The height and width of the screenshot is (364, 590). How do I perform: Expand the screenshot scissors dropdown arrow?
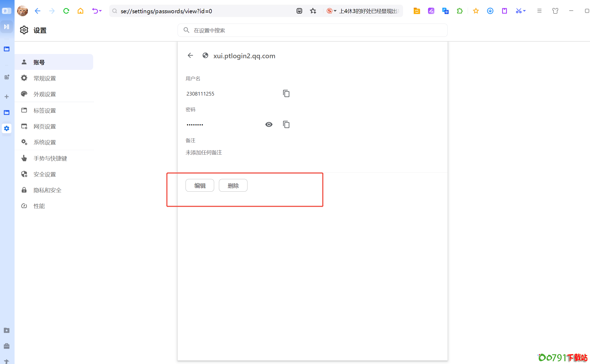click(x=524, y=11)
